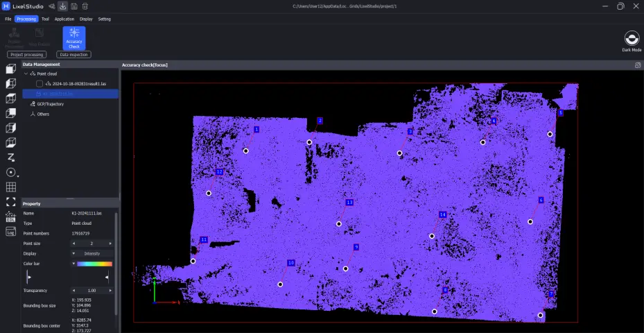
Task: Click the fit-to-view fullscreen icon
Action: tap(10, 202)
